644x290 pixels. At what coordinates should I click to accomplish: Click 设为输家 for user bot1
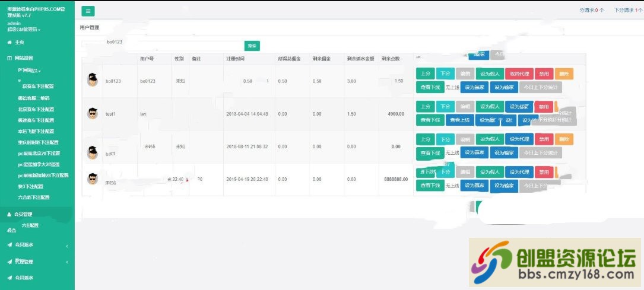504,152
